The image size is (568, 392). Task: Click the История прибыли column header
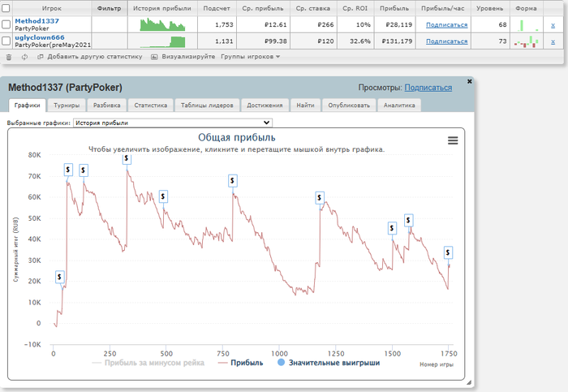pyautogui.click(x=162, y=8)
